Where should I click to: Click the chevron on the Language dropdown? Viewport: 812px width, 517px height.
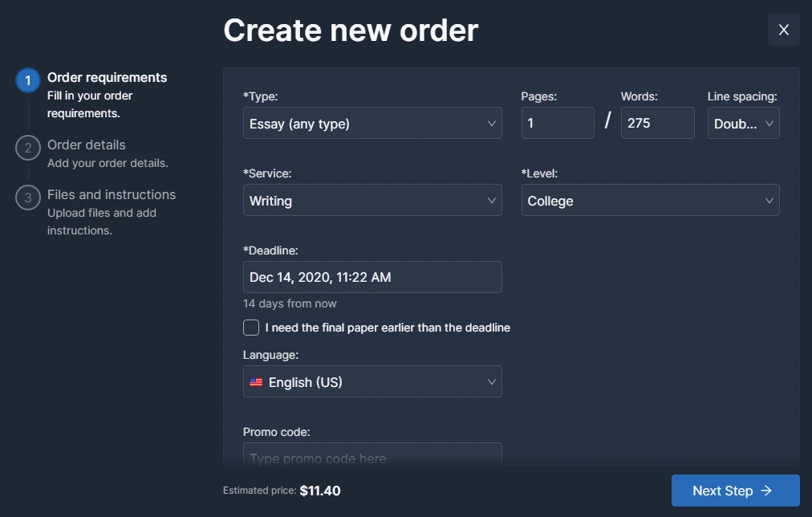coord(492,382)
